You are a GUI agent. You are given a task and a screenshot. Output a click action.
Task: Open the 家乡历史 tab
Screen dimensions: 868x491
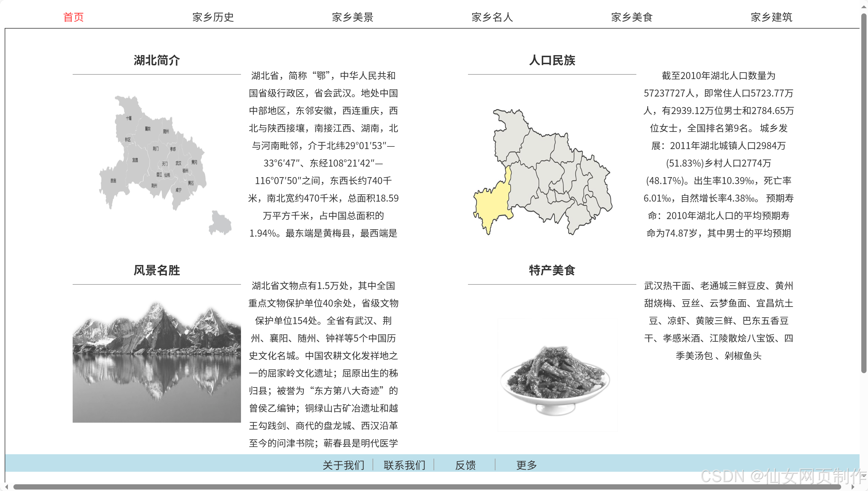click(x=212, y=17)
